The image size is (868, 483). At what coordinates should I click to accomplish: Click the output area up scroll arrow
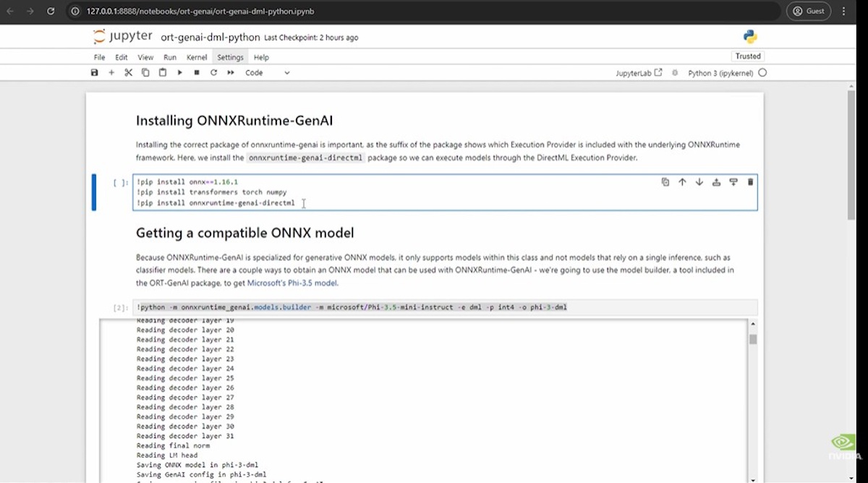(753, 323)
